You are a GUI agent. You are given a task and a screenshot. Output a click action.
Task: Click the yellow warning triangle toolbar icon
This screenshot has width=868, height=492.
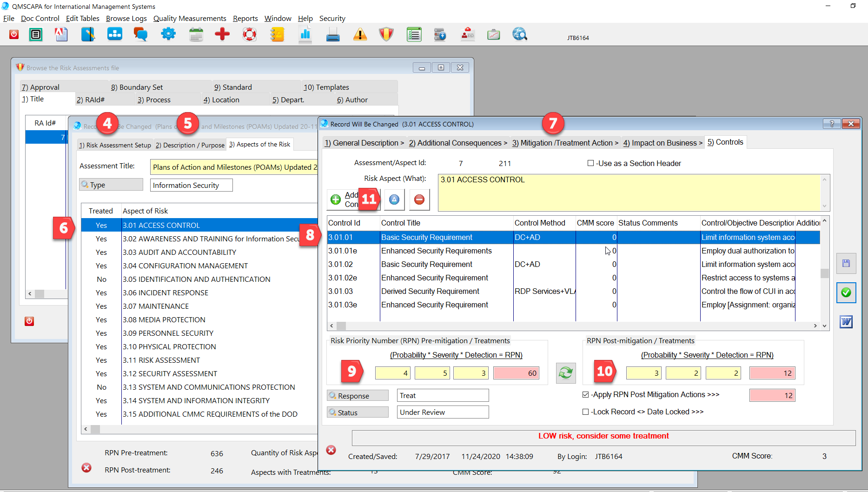[x=360, y=34]
